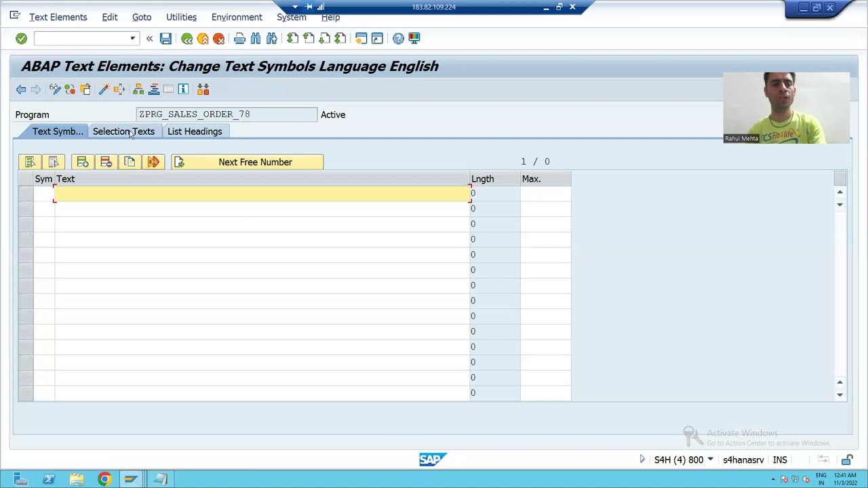
Task: Collapse the command field with double chevron
Action: coord(149,39)
